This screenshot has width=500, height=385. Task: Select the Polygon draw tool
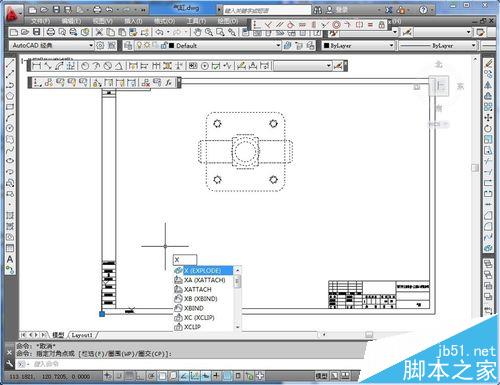10,96
